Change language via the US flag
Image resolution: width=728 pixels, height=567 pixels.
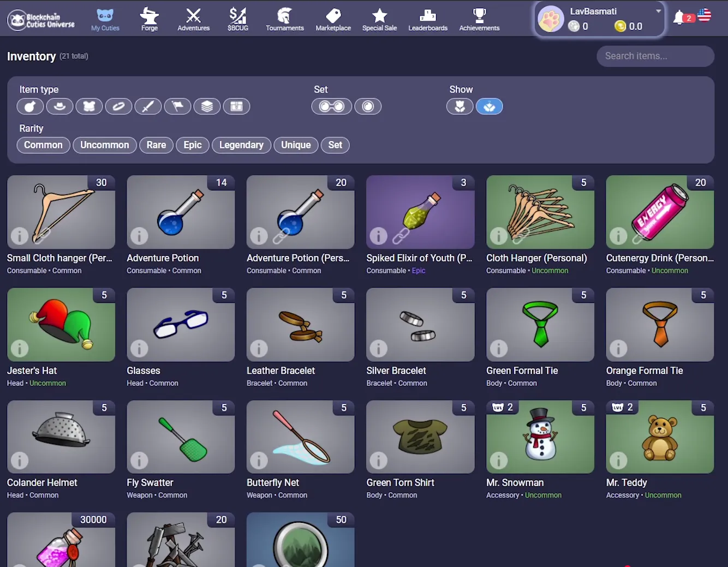coord(705,16)
